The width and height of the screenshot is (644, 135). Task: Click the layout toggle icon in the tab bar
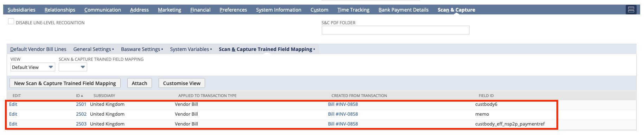(631, 9)
